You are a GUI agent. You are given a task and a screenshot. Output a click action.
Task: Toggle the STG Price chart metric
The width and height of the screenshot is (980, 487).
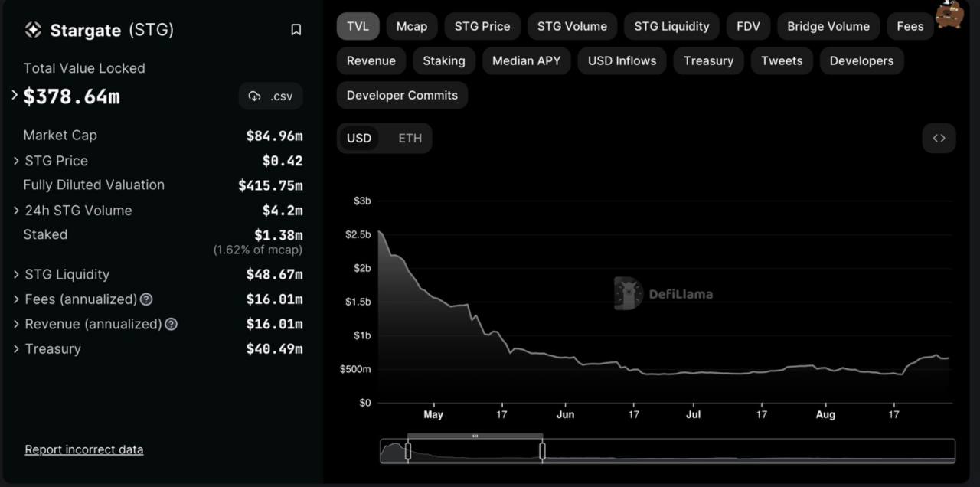[x=482, y=26]
